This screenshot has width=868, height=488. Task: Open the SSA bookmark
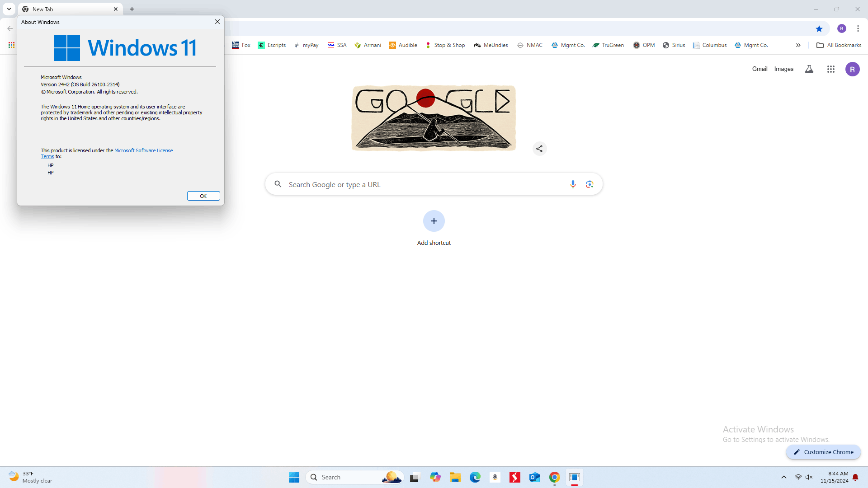coord(337,45)
